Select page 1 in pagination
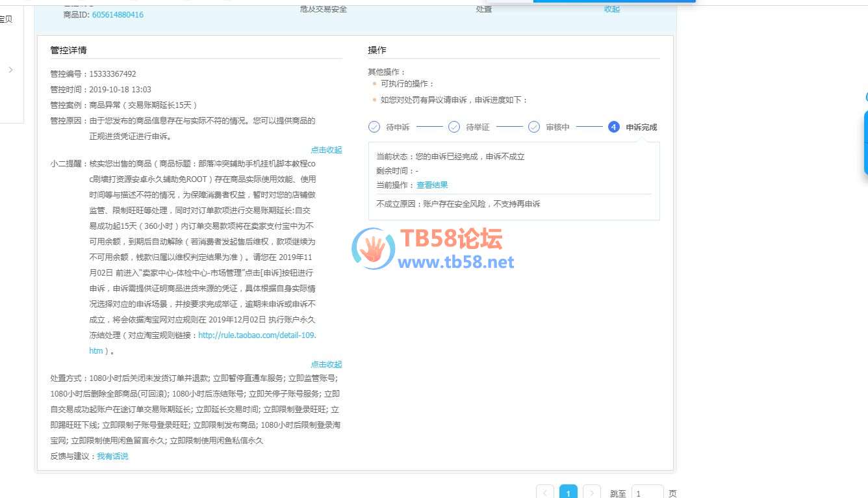The width and height of the screenshot is (868, 498). 568,492
